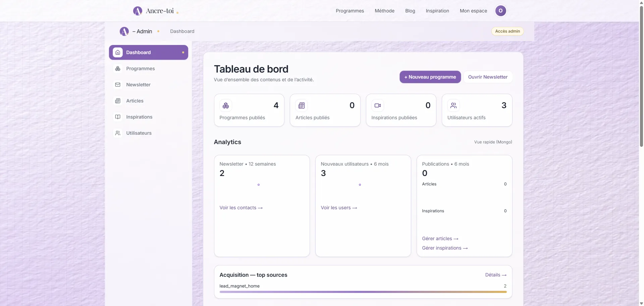Select the Inspirations book icon
This screenshot has height=306, width=644.
click(x=118, y=117)
